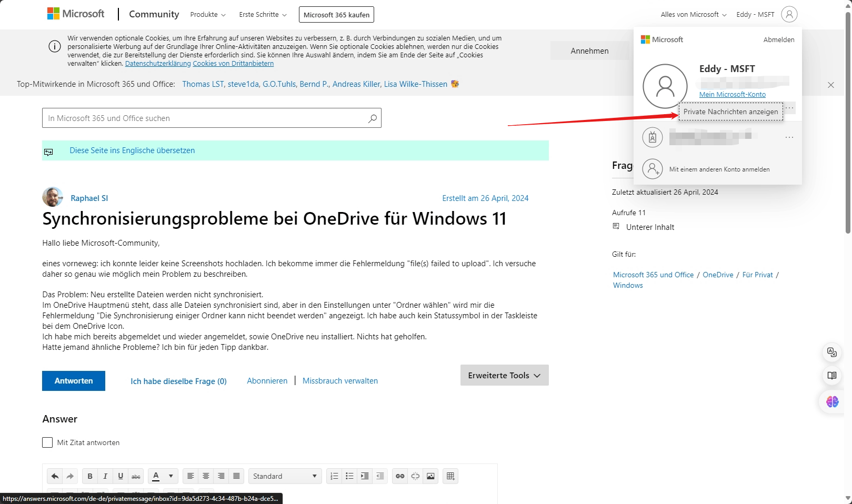The image size is (852, 504).
Task: Align text right in the editor
Action: (x=221, y=476)
